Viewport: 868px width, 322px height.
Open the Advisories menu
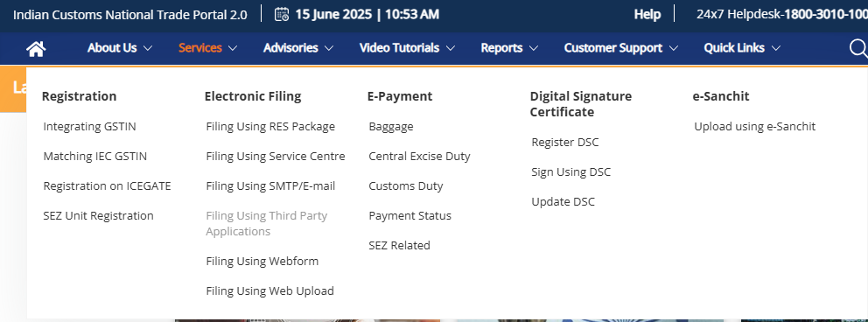click(x=290, y=48)
